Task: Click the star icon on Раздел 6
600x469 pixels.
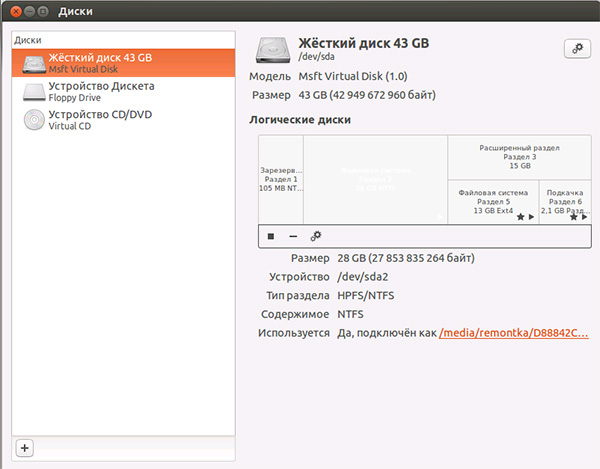Action: click(x=574, y=217)
